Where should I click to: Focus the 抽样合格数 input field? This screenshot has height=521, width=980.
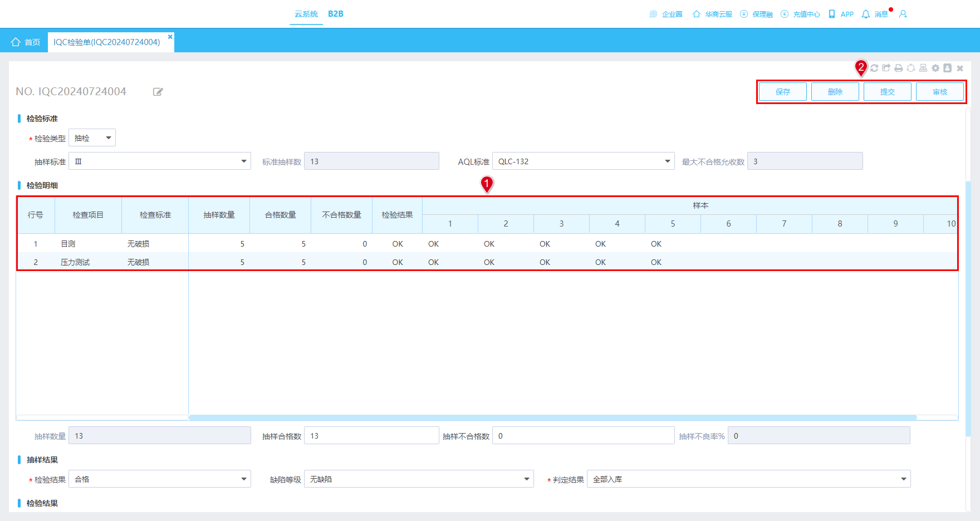(x=371, y=436)
